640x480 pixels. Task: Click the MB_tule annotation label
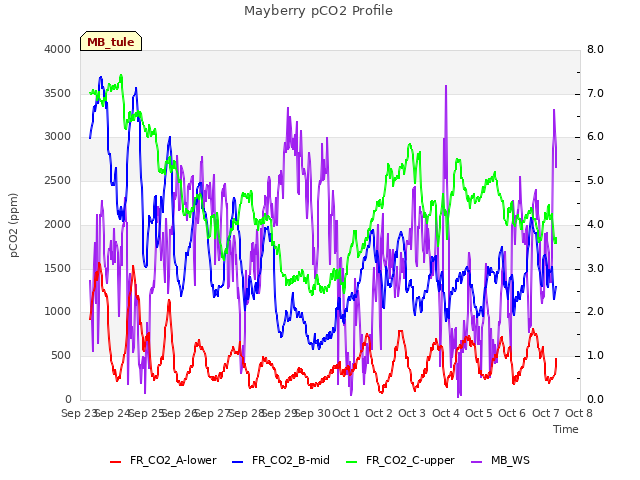click(x=111, y=42)
